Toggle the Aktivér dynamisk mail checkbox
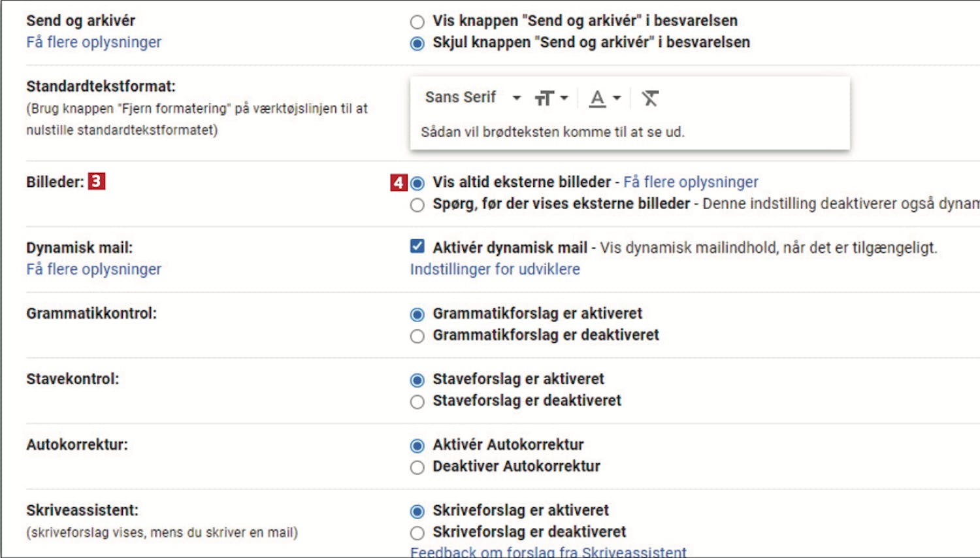Viewport: 980px width, 558px height. [x=417, y=246]
